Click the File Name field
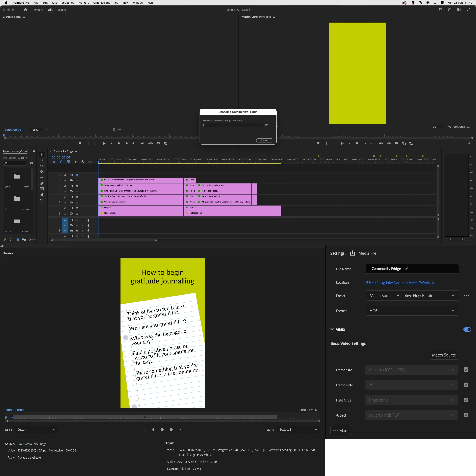The image size is (476, 476). (x=412, y=269)
